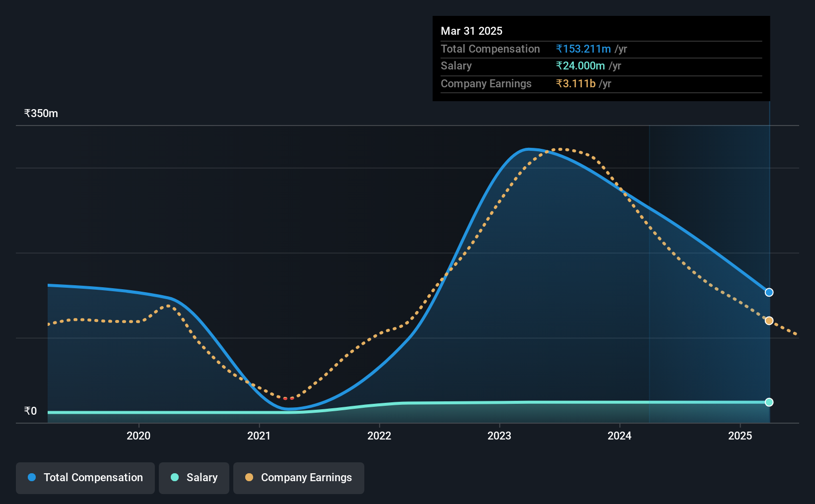Click the 2025 axis label
815x504 pixels.
pyautogui.click(x=740, y=436)
